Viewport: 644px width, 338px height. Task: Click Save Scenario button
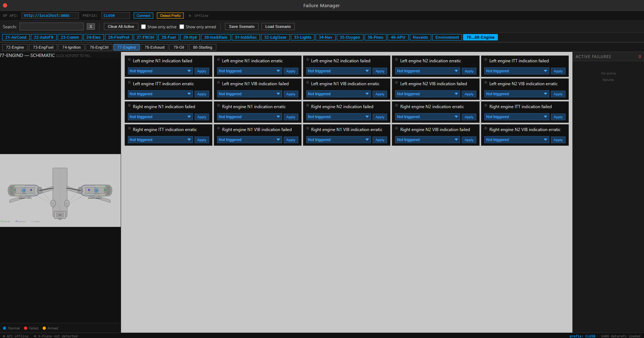(242, 26)
